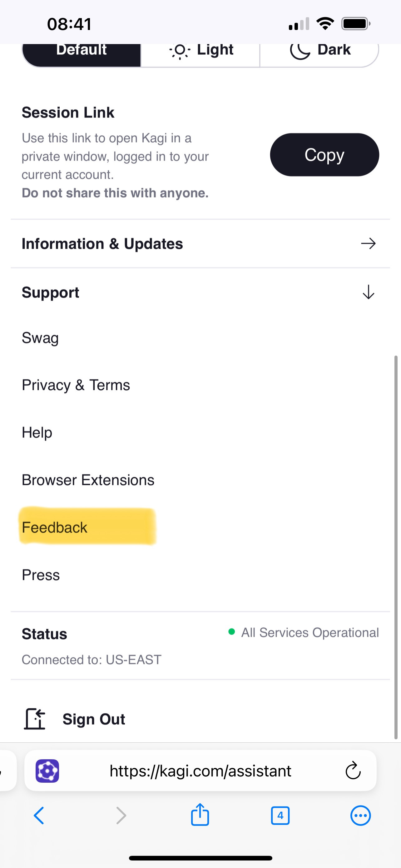Copy the session link

(x=324, y=155)
